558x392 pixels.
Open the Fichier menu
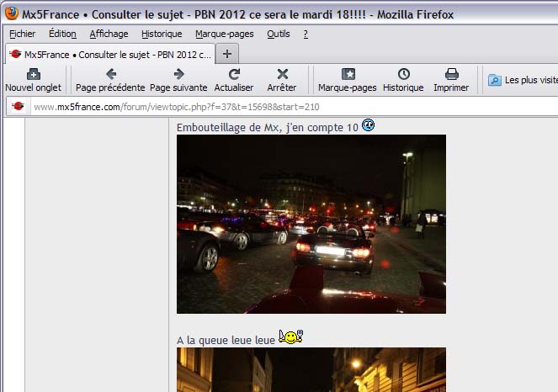(22, 34)
